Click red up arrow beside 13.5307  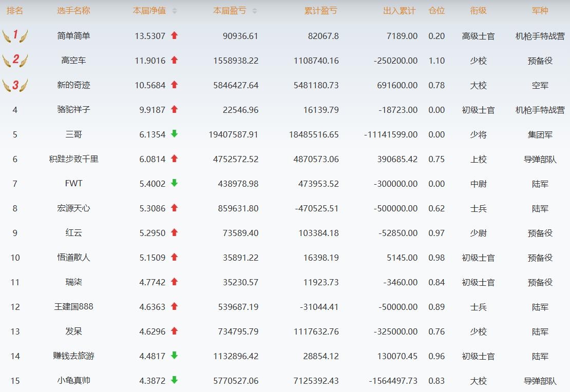click(175, 35)
